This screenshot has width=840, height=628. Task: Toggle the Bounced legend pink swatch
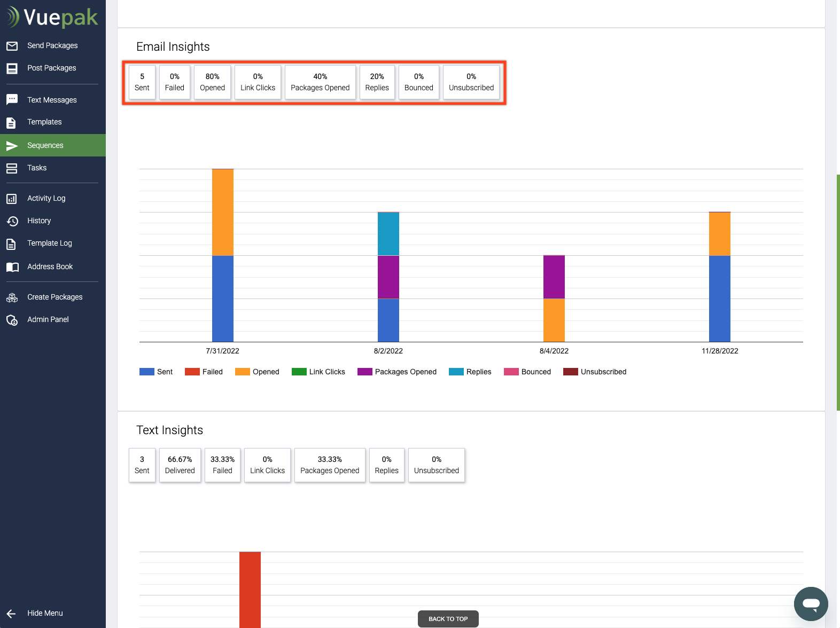(511, 372)
